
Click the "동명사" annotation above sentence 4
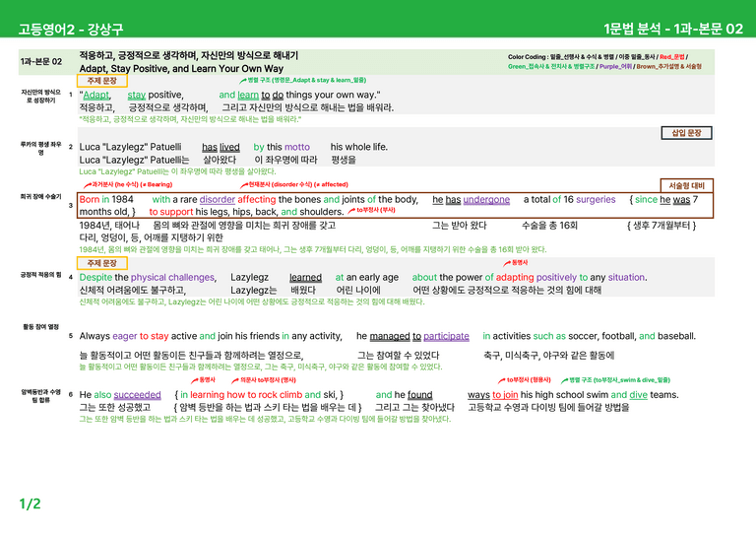[516, 263]
